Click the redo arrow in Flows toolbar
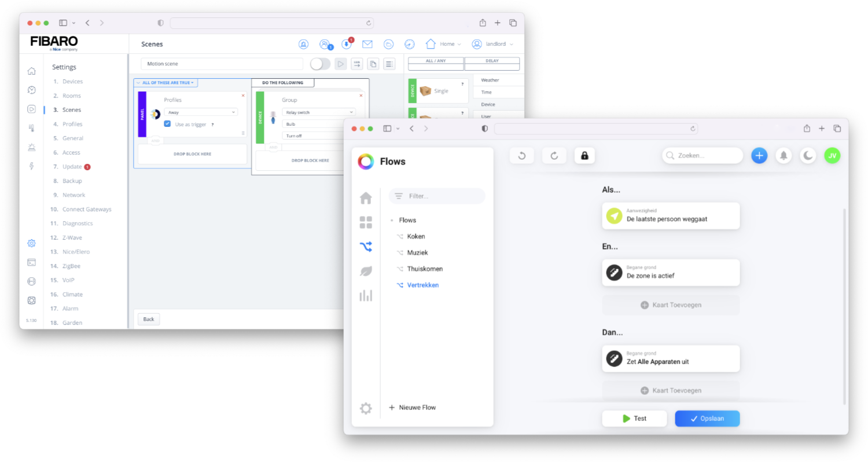The image size is (868, 462). click(x=554, y=155)
